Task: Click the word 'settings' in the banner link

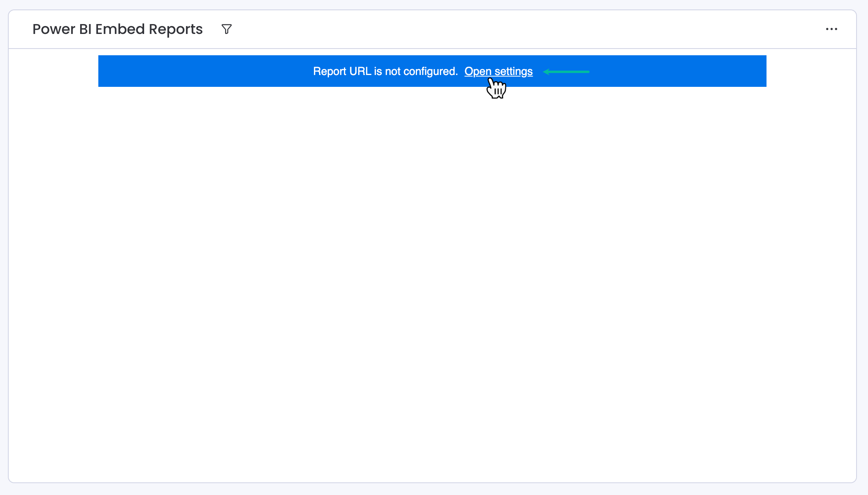Action: [x=513, y=71]
